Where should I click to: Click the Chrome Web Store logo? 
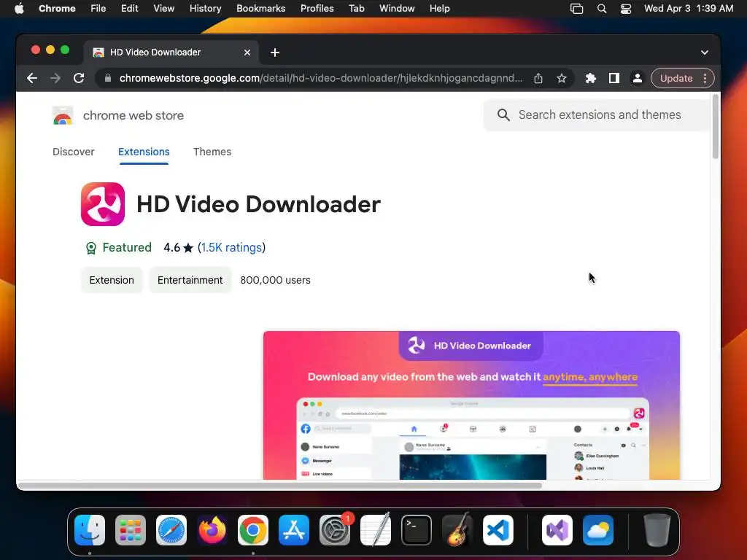[x=63, y=115]
